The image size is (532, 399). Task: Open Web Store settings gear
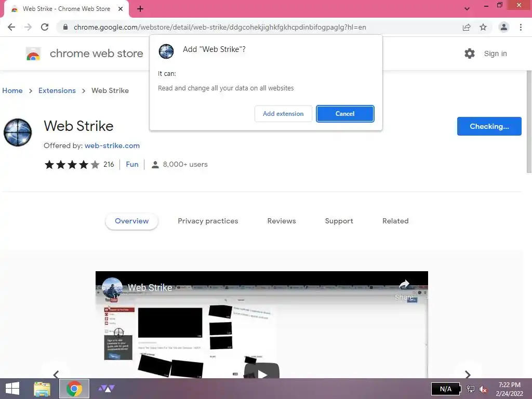tap(470, 54)
